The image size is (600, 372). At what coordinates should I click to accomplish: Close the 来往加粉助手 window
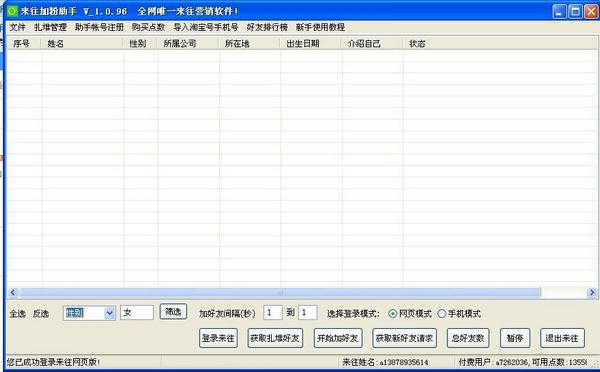591,11
